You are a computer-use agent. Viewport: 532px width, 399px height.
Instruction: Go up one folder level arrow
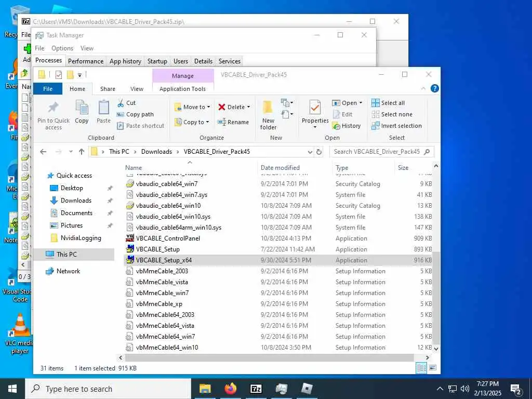[x=82, y=152]
